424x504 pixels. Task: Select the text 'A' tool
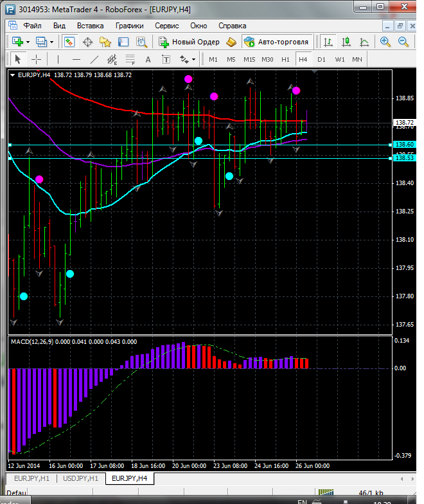point(148,59)
